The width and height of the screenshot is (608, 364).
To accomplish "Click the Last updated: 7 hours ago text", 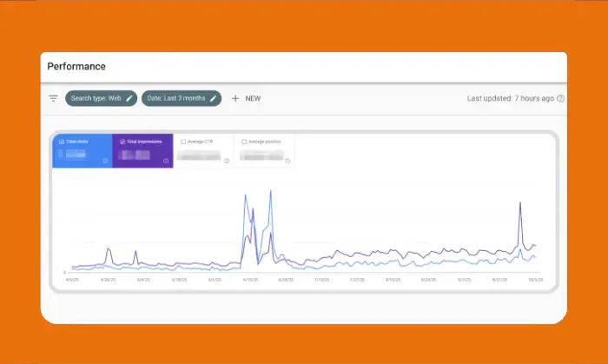I will [x=510, y=98].
